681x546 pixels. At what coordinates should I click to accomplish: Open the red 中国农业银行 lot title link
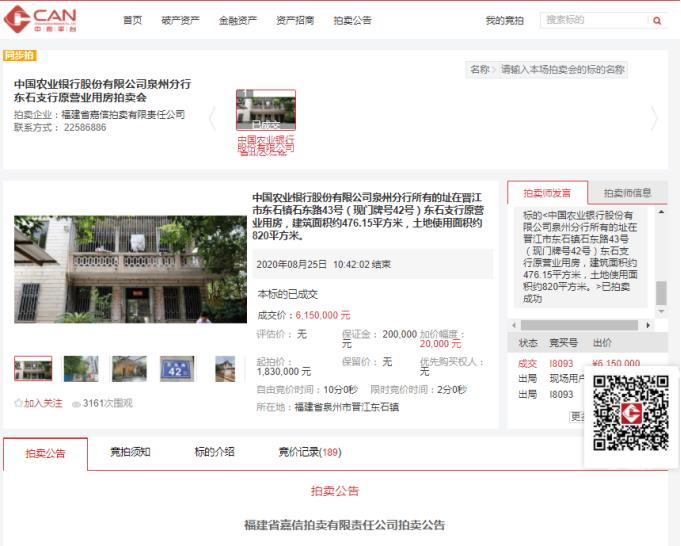(x=266, y=145)
